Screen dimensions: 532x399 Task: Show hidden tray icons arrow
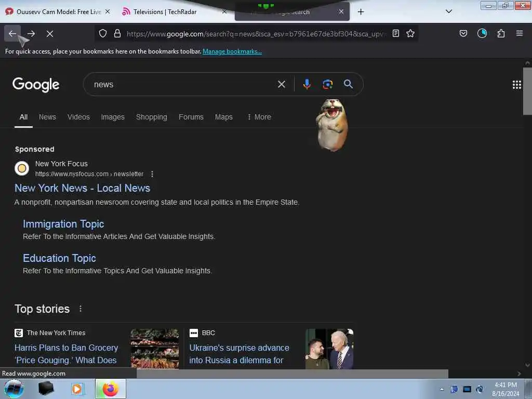coord(442,390)
